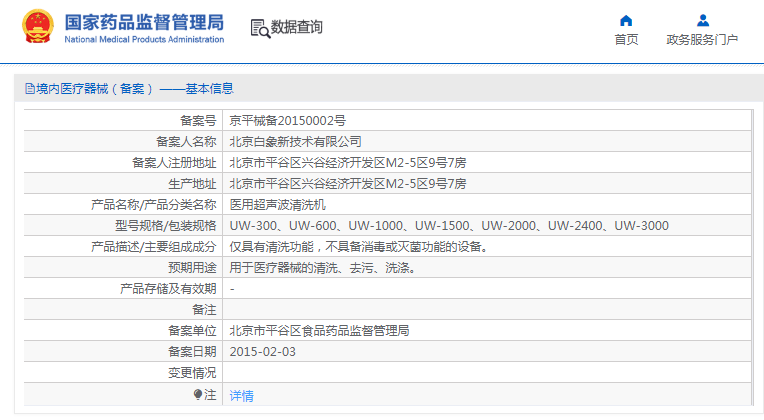Click the 产品名称/产品分类名称 label
Screen dimensions: 764x420
[153, 205]
